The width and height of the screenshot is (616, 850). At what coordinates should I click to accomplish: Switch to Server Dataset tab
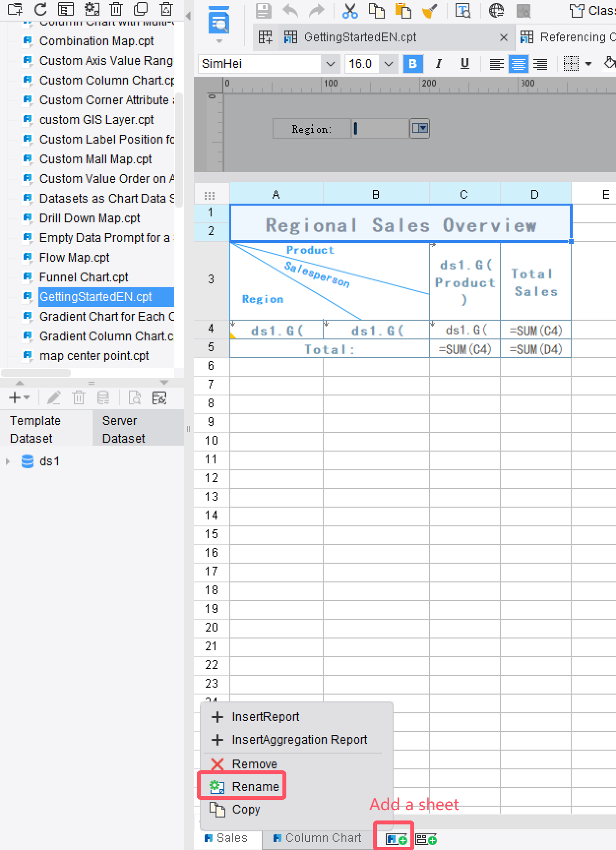pos(138,429)
